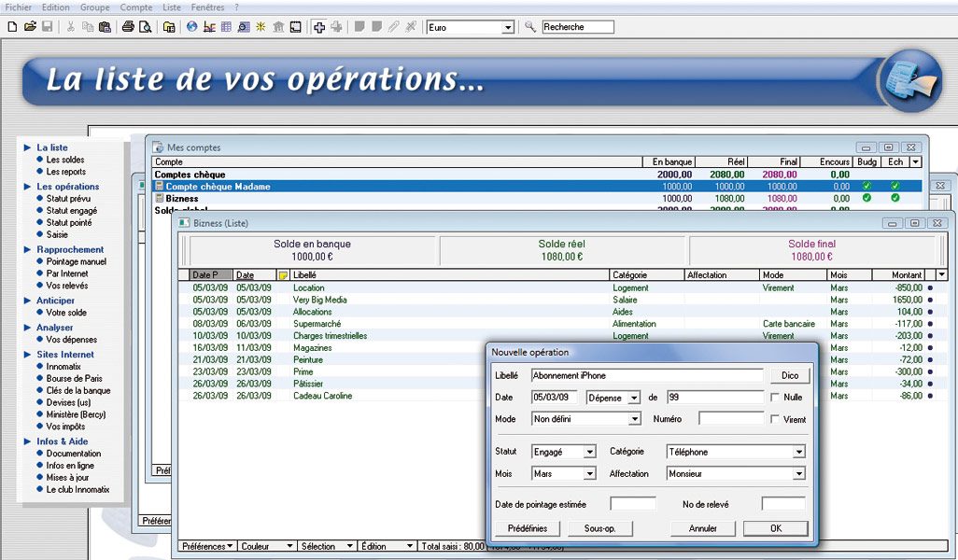Click the new document toolbar icon
The image size is (958, 560).
pos(12,27)
